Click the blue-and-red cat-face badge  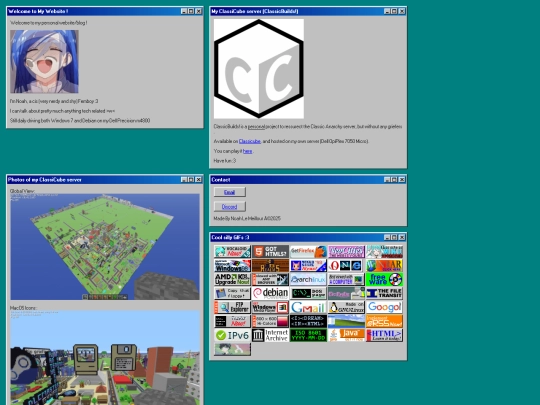pos(308,266)
